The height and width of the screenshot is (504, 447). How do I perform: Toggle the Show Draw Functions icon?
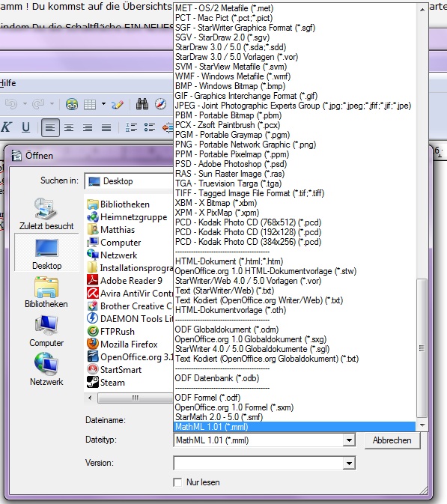pos(118,104)
